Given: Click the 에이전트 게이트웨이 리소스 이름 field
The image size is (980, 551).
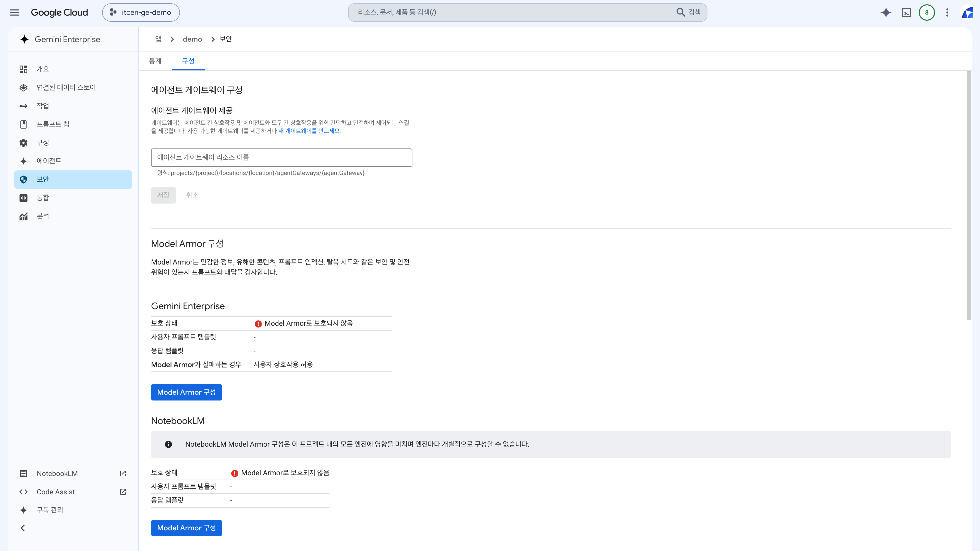Looking at the screenshot, I should pyautogui.click(x=281, y=157).
